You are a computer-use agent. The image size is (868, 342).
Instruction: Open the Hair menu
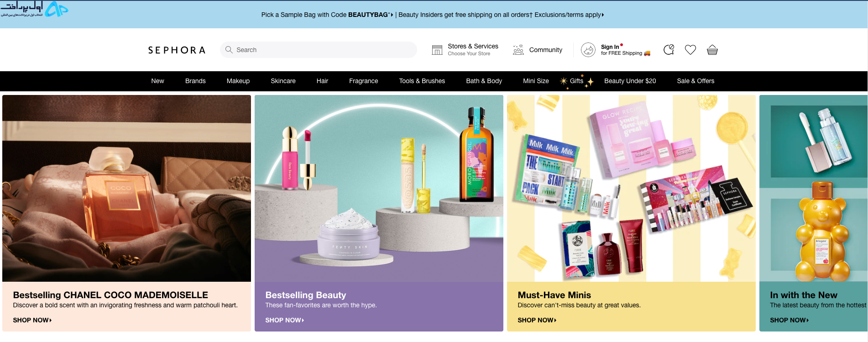tap(322, 81)
